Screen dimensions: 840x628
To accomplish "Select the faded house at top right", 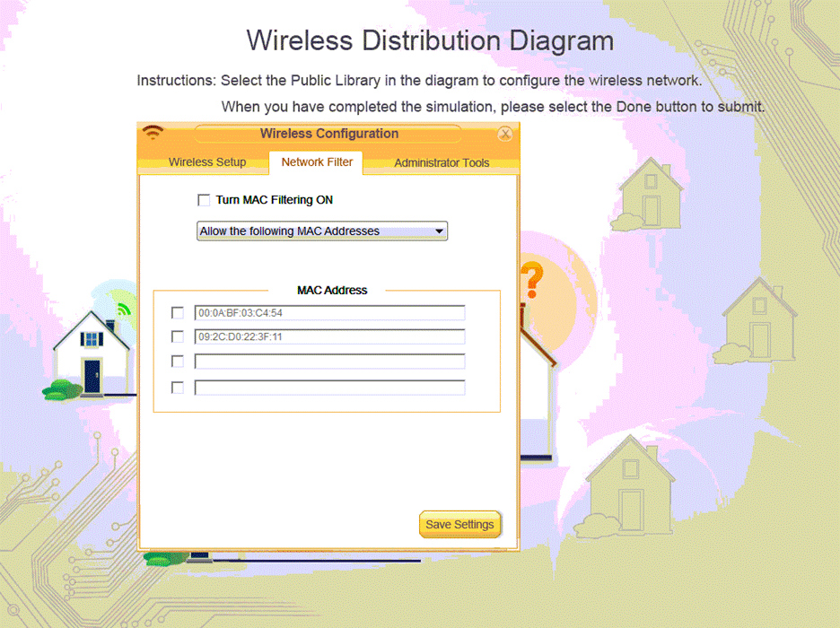I will pyautogui.click(x=651, y=193).
